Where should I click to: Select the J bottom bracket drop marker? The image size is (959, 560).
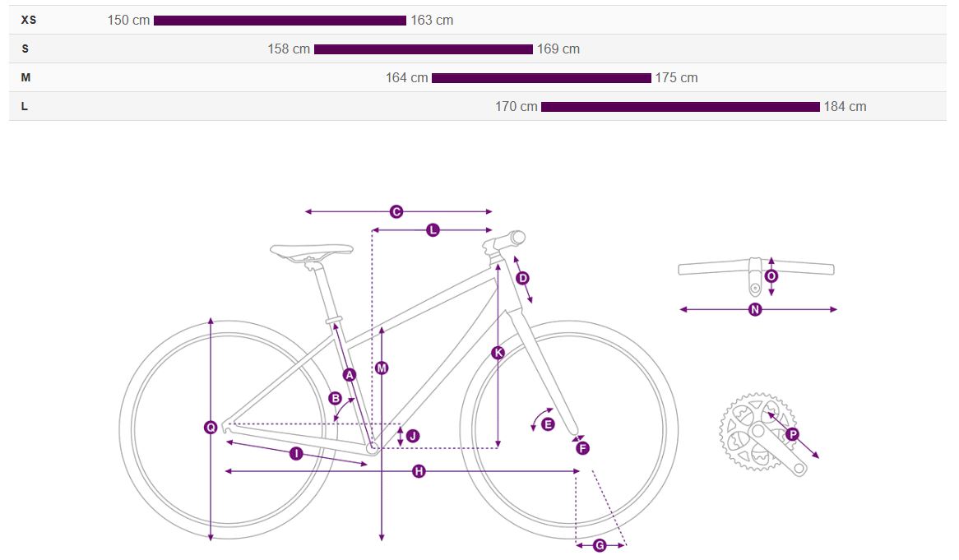[413, 436]
